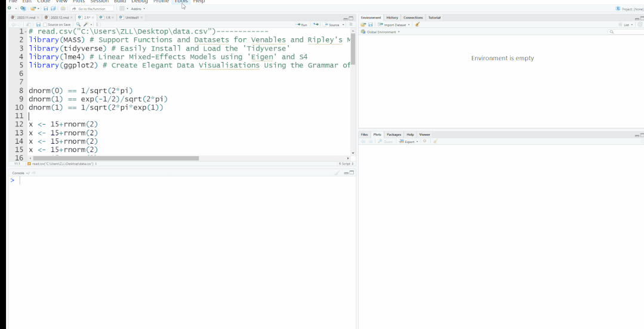Image resolution: width=644 pixels, height=329 pixels.
Task: Open the List view dropdown
Action: 627,25
